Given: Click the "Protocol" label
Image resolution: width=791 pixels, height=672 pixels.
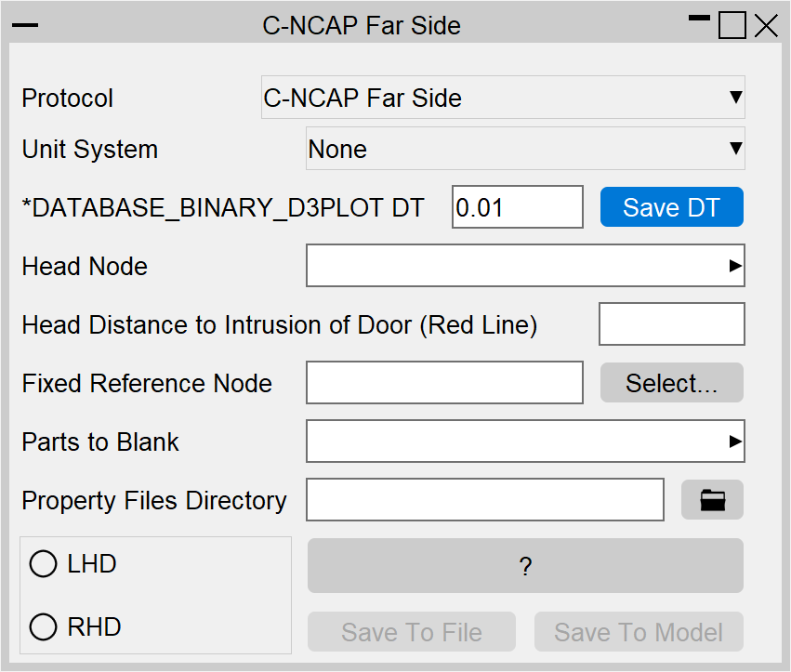Looking at the screenshot, I should 68,98.
